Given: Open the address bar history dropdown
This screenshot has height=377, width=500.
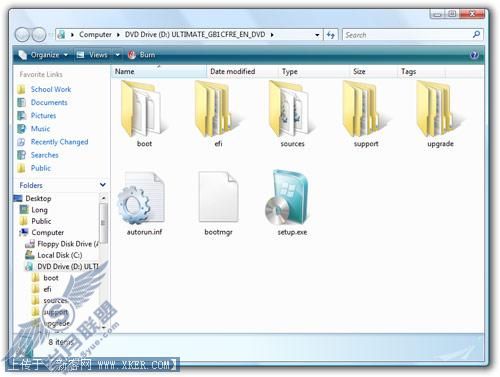Looking at the screenshot, I should pyautogui.click(x=317, y=35).
